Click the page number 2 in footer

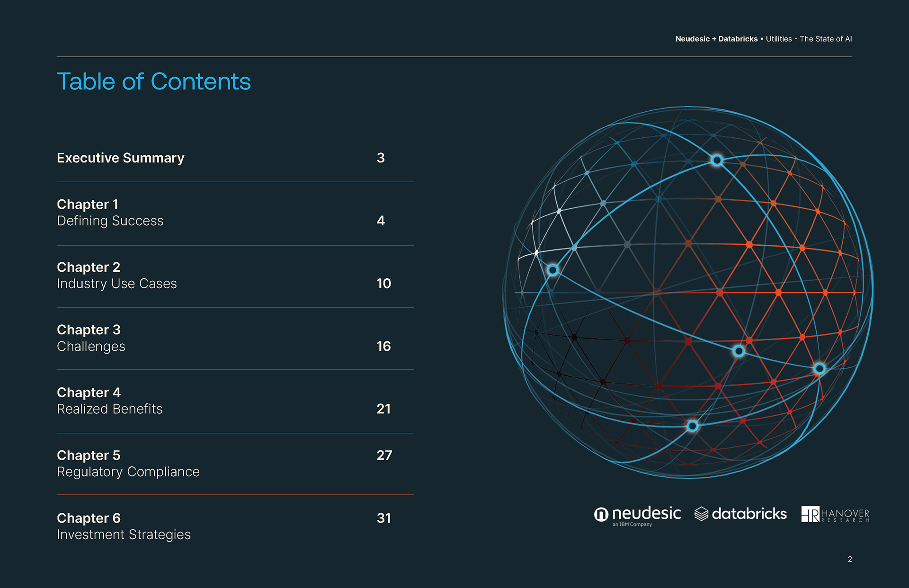[850, 559]
